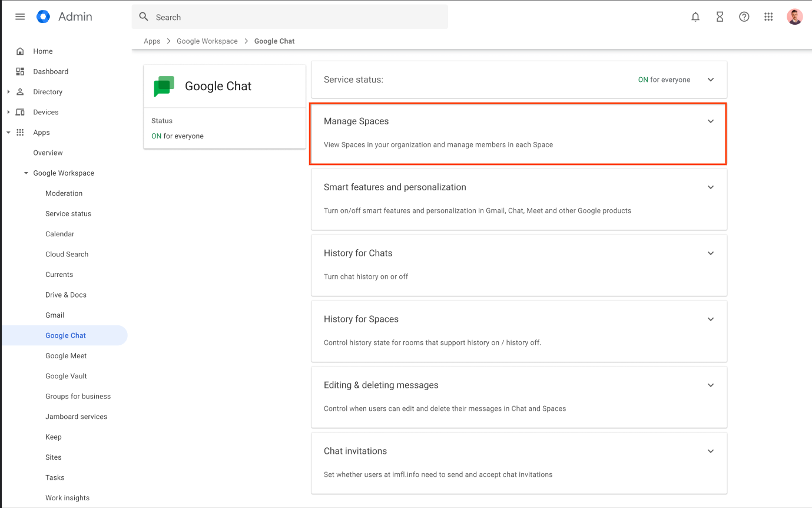Viewport: 812px width, 508px height.
Task: Expand the Directory tree arrow
Action: pyautogui.click(x=8, y=92)
